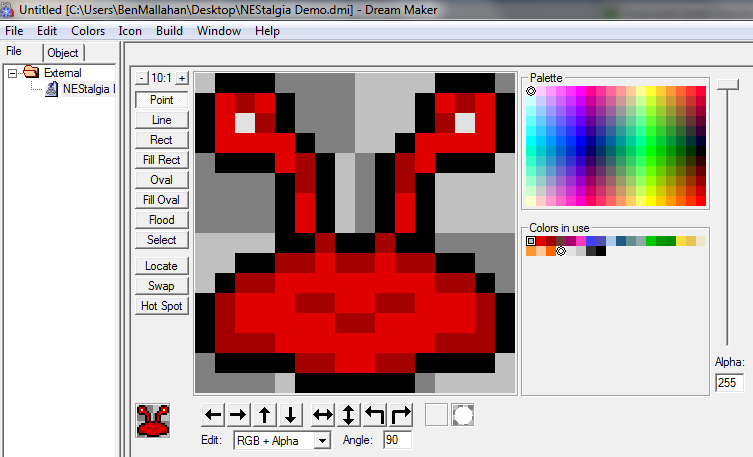Click the Angle field showing 90
Screen dimensions: 753x457
[x=397, y=440]
